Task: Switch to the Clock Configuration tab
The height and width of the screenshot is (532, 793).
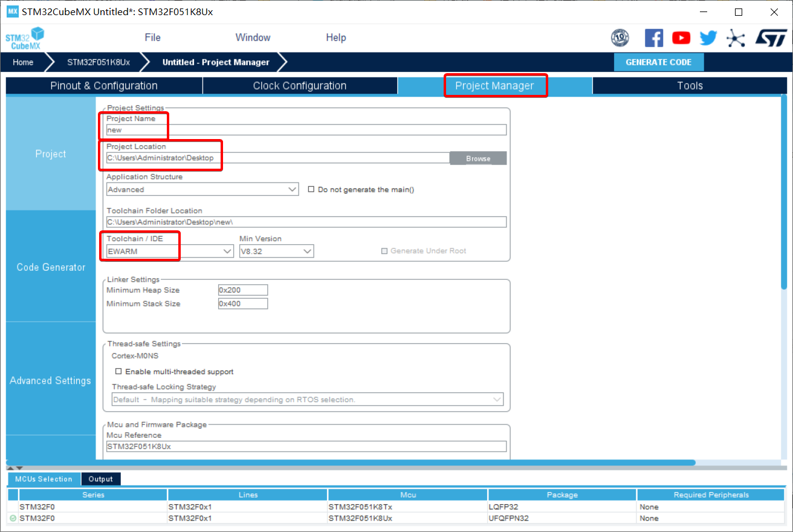Action: coord(300,86)
